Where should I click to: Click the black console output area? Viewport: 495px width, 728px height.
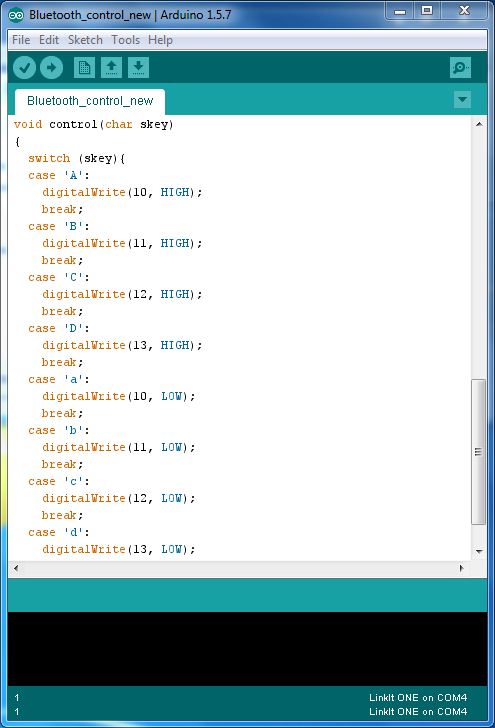click(247, 649)
